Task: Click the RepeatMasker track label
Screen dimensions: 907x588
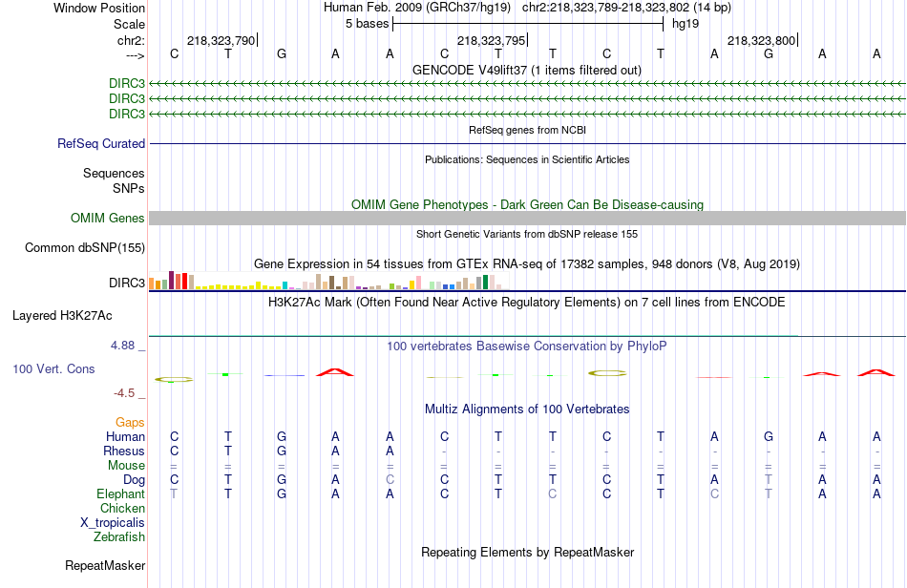Action: click(x=105, y=565)
